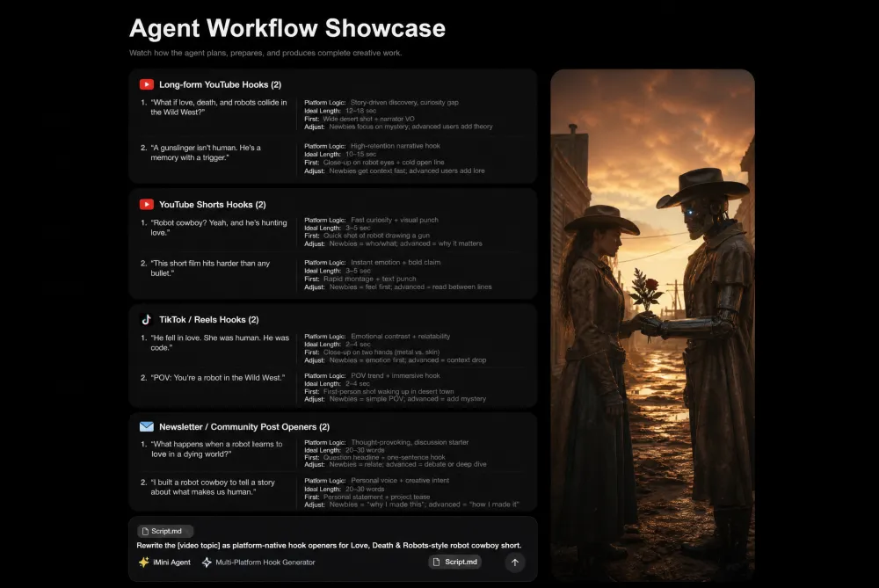879x588 pixels.
Task: Open the robot cowboy artwork thumbnail
Action: [x=652, y=325]
